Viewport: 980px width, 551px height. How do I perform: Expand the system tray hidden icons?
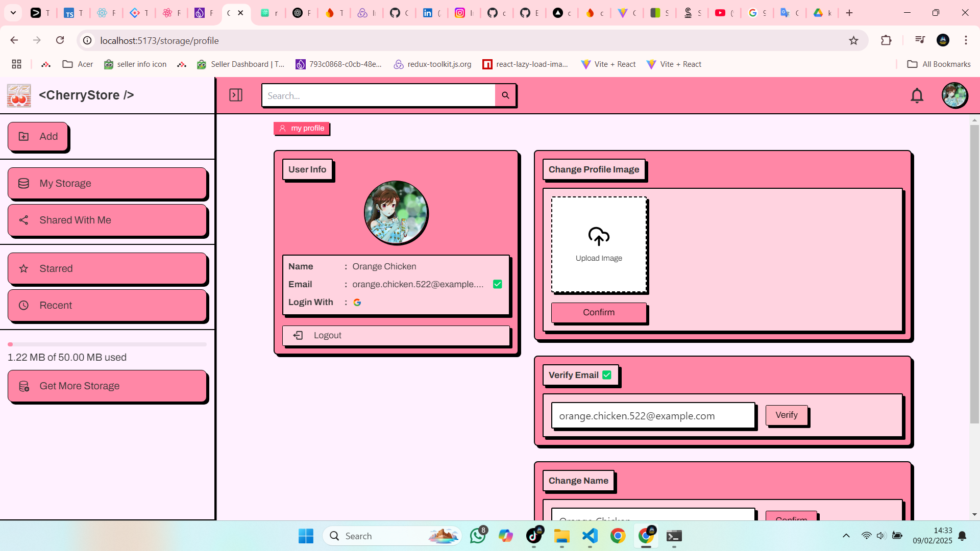846,536
